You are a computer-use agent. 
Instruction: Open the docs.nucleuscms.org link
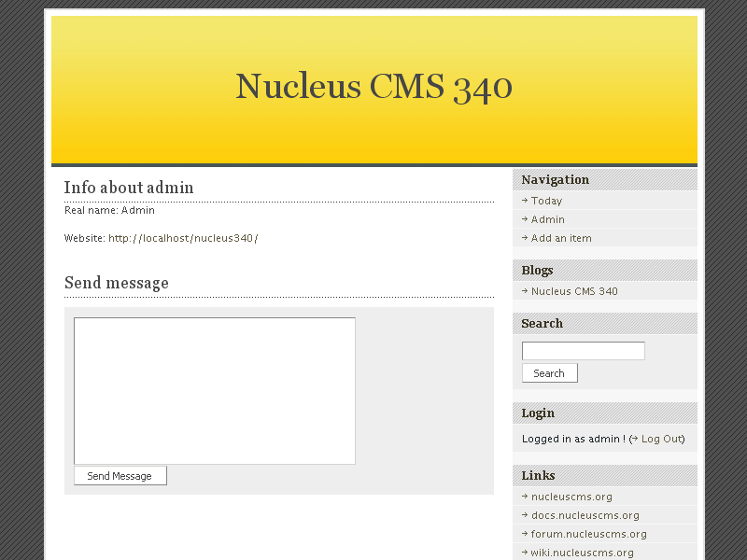[585, 515]
